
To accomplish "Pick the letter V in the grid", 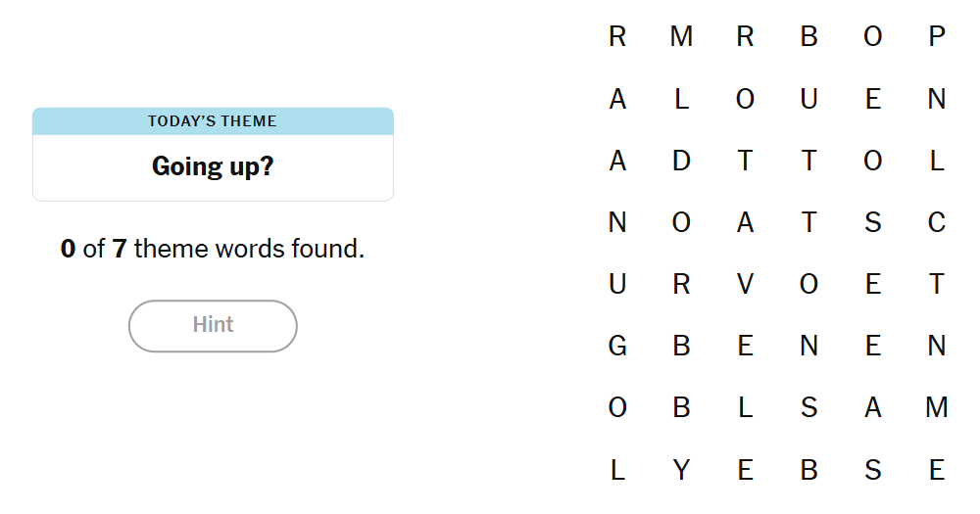I will click(745, 285).
